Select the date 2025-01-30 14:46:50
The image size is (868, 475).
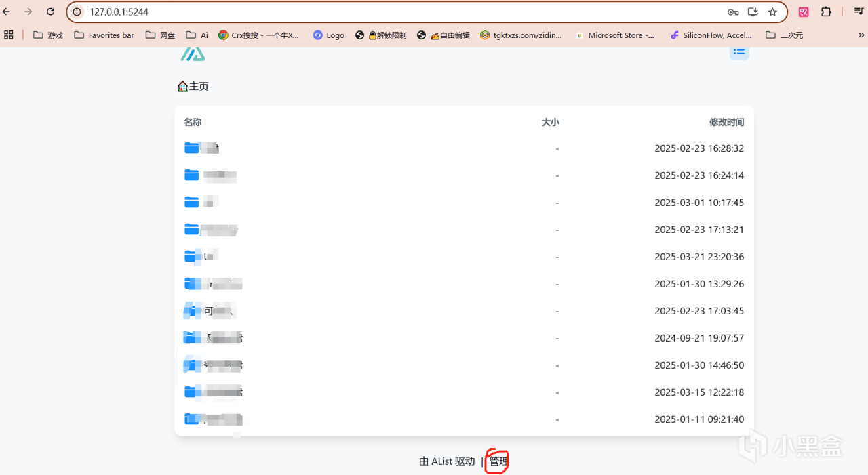pos(699,365)
